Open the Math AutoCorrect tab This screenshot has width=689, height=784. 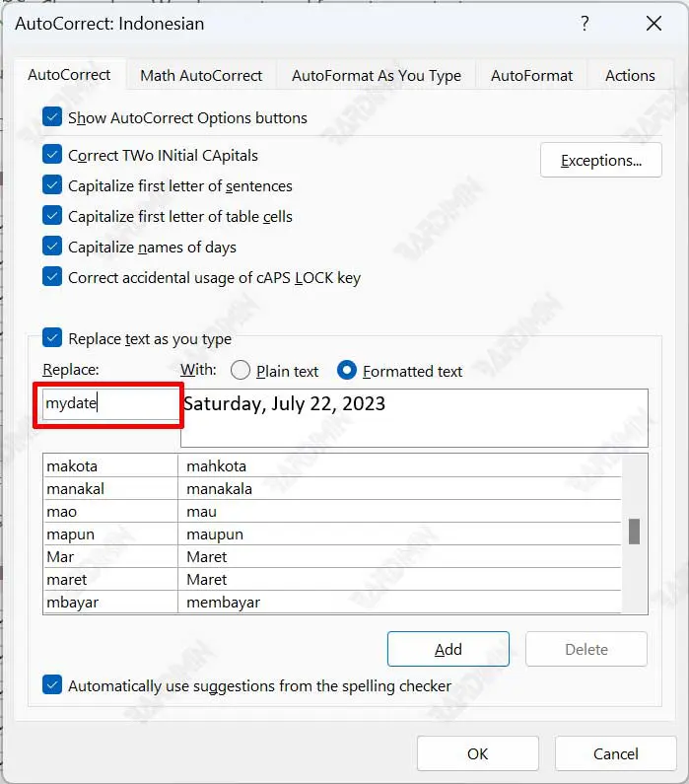201,76
